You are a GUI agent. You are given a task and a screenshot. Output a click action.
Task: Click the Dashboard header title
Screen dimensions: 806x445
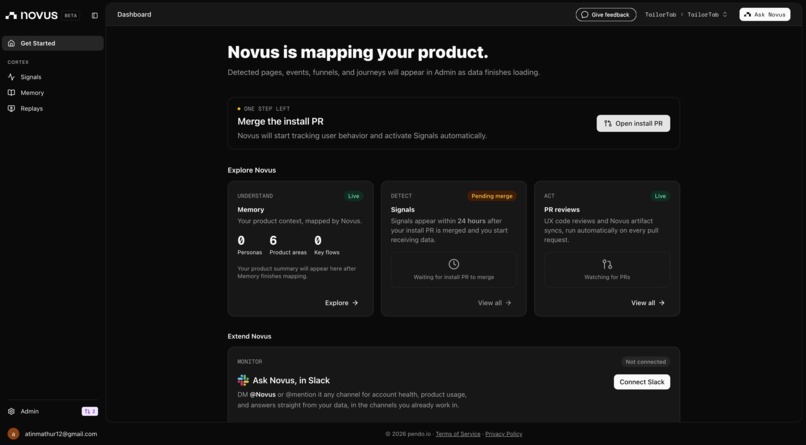point(134,14)
